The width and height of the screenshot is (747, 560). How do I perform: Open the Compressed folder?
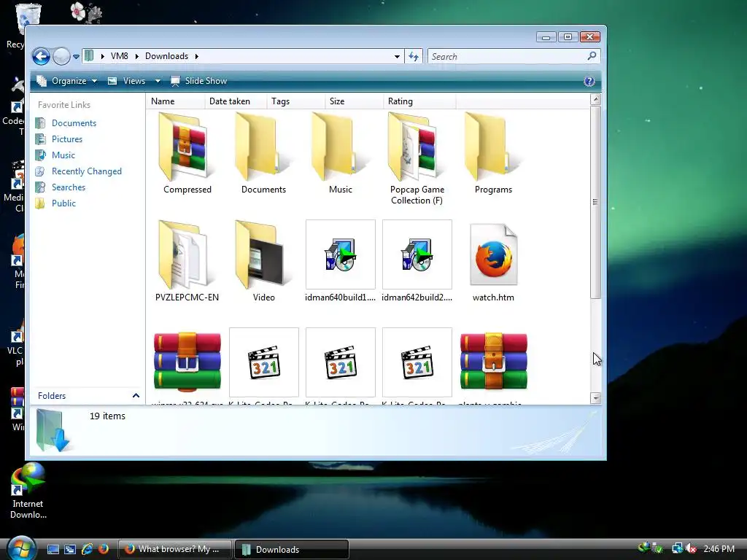tap(187, 152)
